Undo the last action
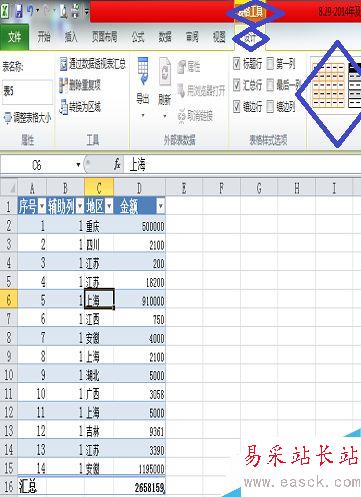Screen dimensions: 361x497 [x=30, y=11]
